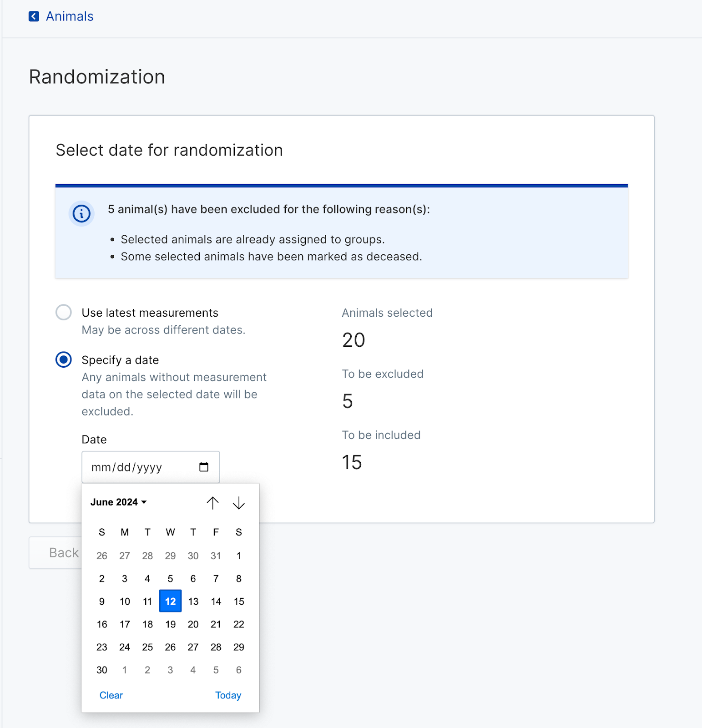Screen dimensions: 702x728
Task: Go to next month with down arrow
Action: [239, 503]
